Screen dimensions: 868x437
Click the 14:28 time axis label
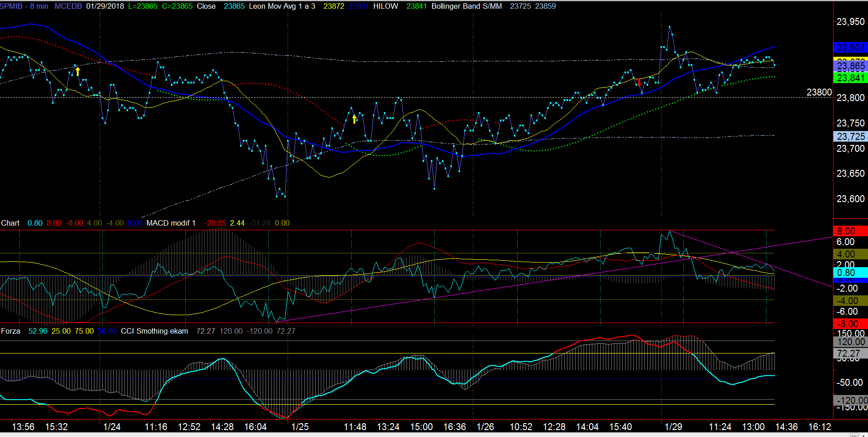(x=222, y=427)
